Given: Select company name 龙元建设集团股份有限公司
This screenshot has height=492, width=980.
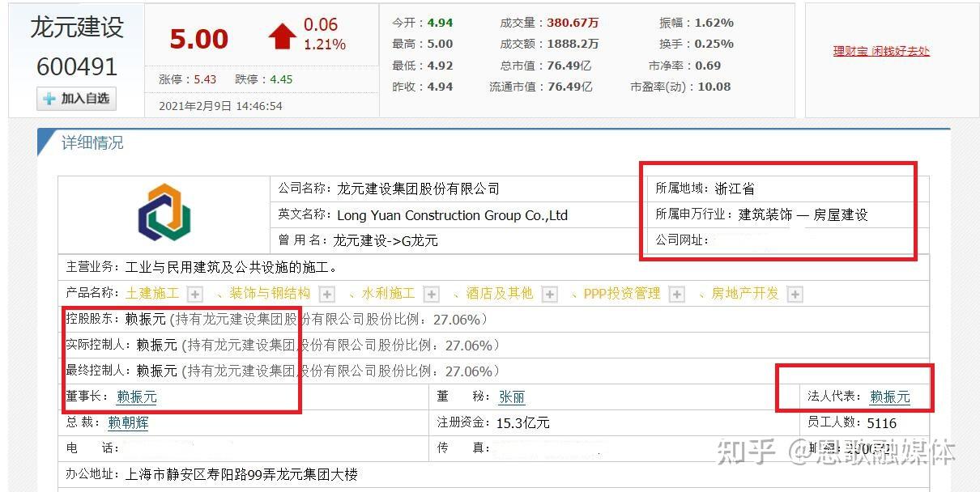Looking at the screenshot, I should 418,189.
